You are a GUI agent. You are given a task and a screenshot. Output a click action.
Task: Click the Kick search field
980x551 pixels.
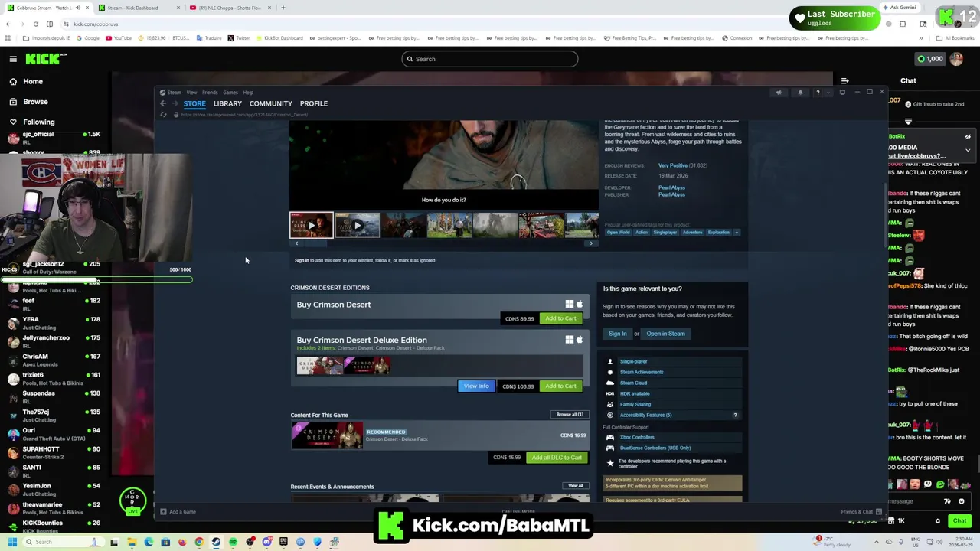490,59
